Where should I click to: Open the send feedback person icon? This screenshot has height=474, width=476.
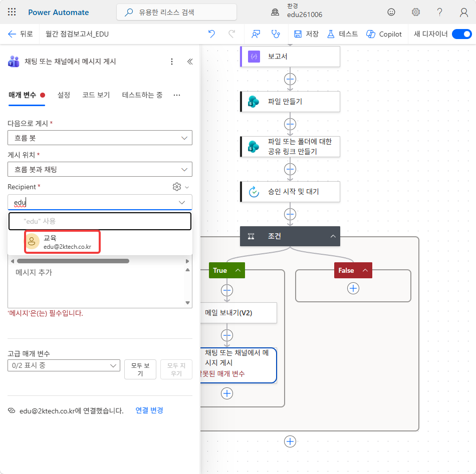click(256, 34)
